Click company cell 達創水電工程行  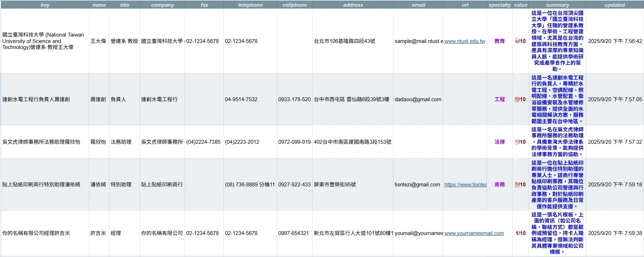pyautogui.click(x=162, y=99)
